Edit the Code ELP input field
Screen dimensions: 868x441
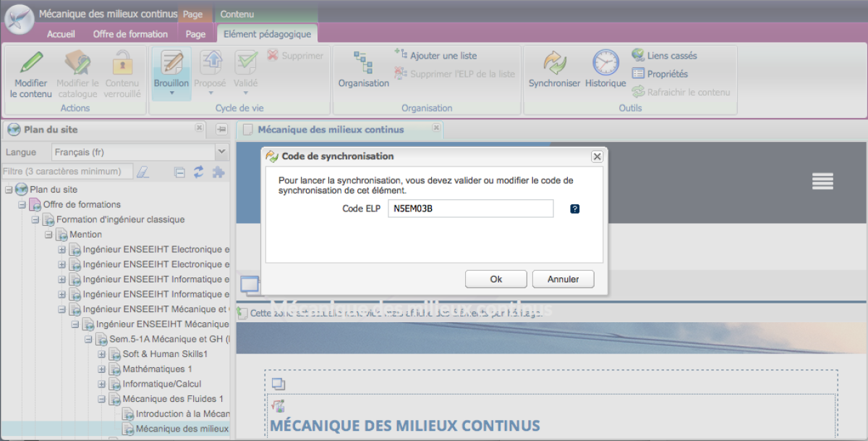coord(470,209)
